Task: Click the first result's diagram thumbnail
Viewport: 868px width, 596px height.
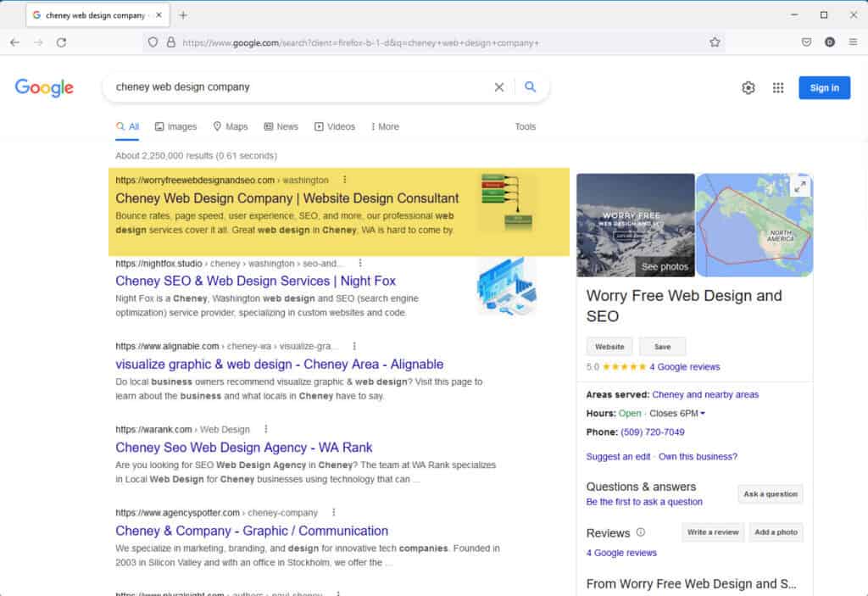Action: pyautogui.click(x=507, y=202)
